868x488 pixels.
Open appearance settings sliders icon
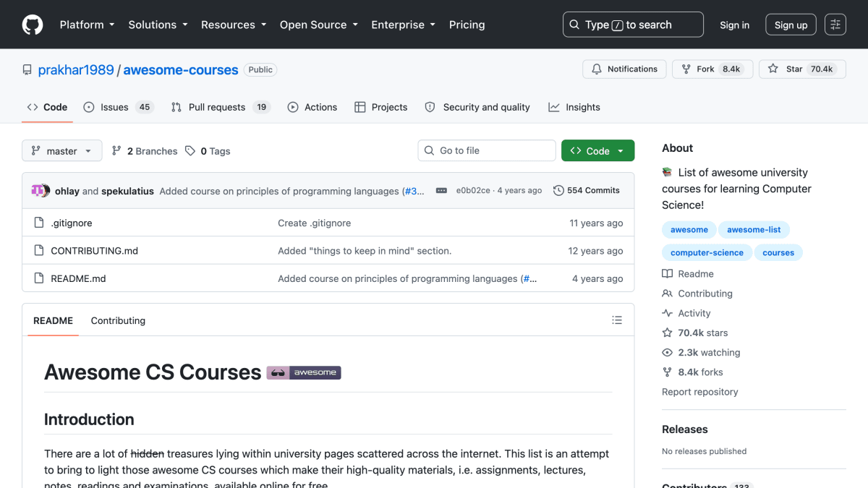[x=835, y=25]
